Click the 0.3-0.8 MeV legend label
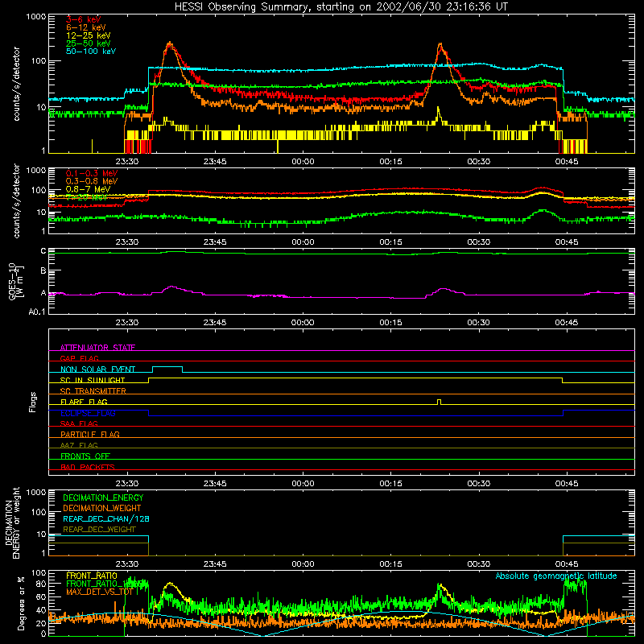This screenshot has height=644, width=644. pos(92,181)
